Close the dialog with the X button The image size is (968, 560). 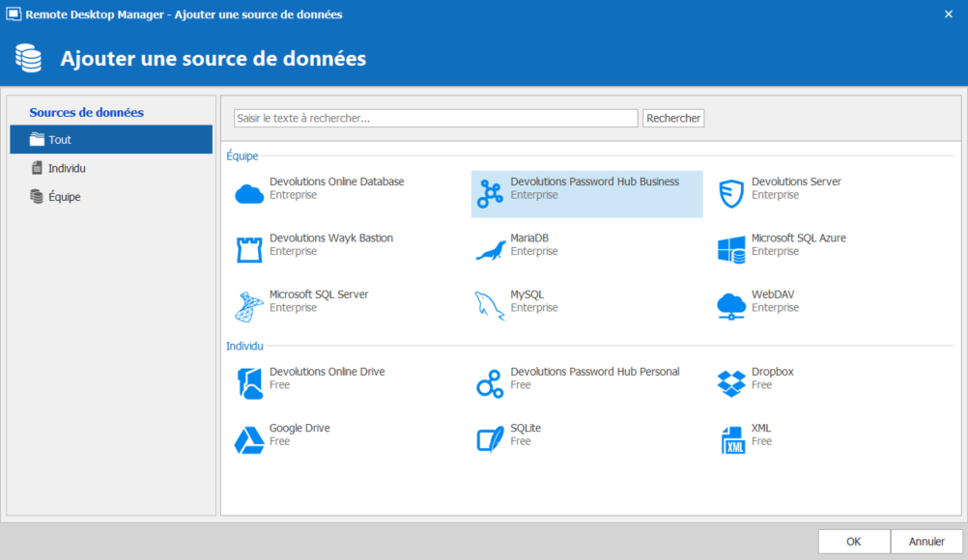click(x=949, y=14)
